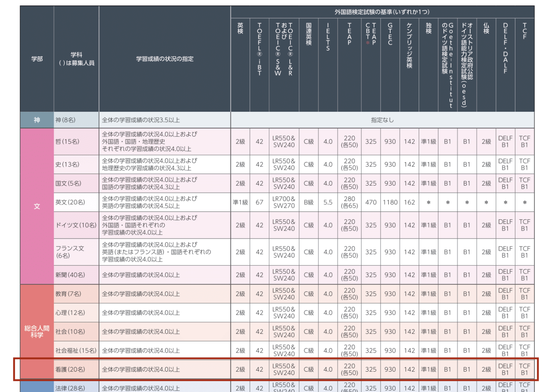
Task: Click the pink 文 faculty cell
Action: 37,206
